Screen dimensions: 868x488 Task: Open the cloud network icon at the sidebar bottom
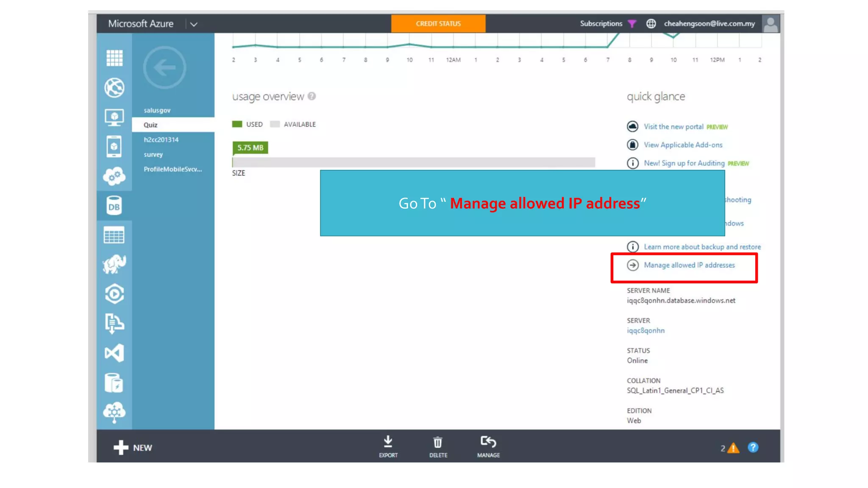[x=114, y=412]
